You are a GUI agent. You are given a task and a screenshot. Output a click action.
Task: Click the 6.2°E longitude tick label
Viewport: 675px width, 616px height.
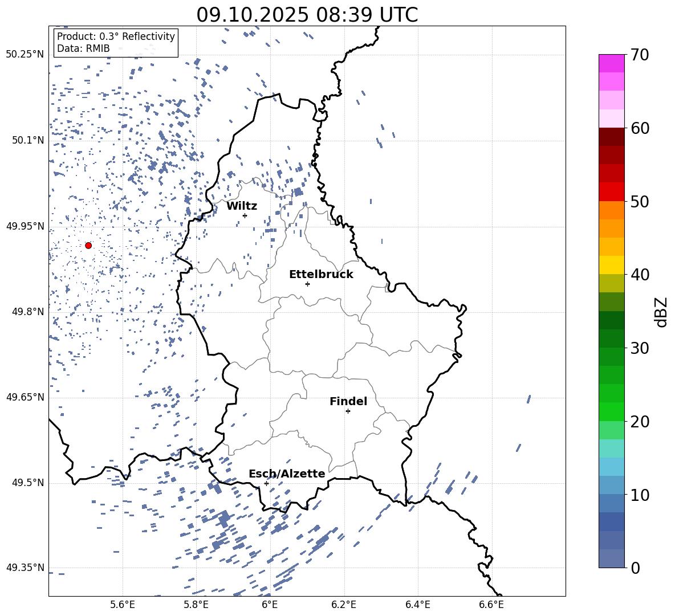pyautogui.click(x=344, y=605)
